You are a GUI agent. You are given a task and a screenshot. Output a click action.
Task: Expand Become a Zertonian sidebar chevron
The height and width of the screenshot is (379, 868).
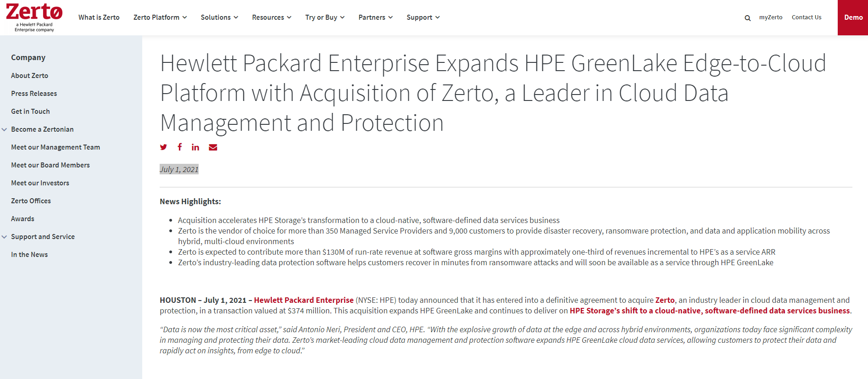point(4,129)
